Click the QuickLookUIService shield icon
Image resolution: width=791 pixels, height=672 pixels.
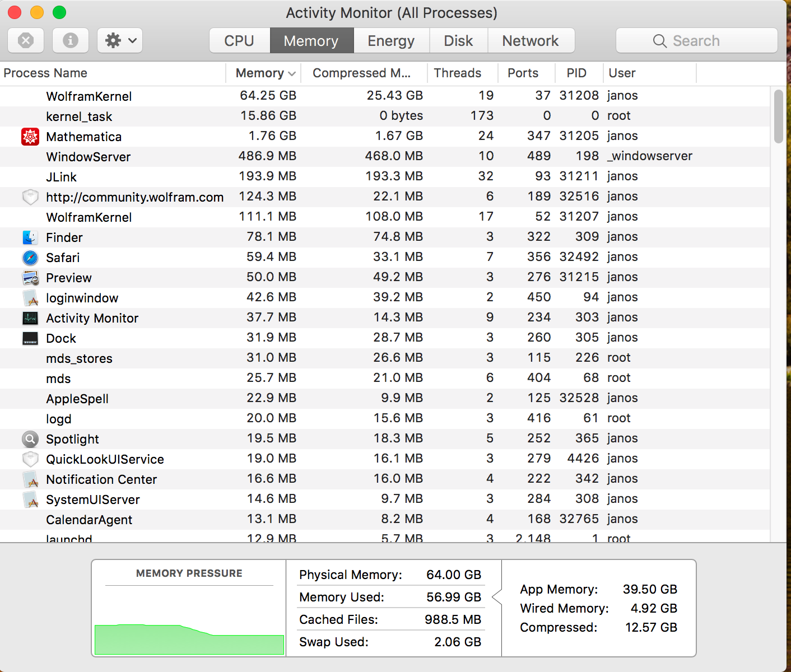[30, 459]
